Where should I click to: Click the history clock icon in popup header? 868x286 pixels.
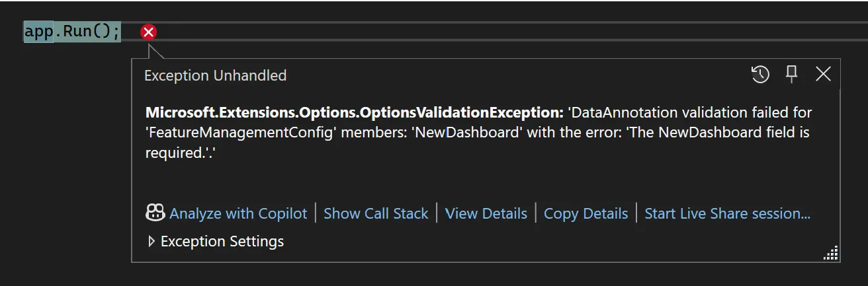click(760, 75)
